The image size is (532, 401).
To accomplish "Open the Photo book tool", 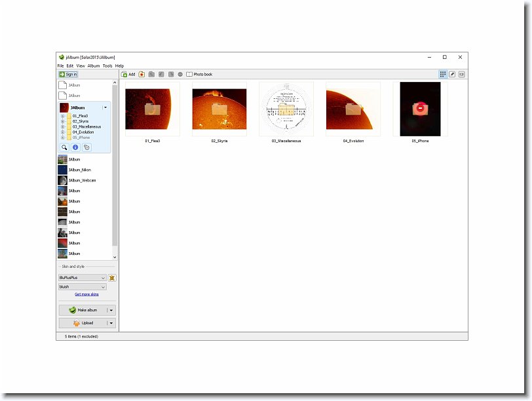I will (199, 74).
